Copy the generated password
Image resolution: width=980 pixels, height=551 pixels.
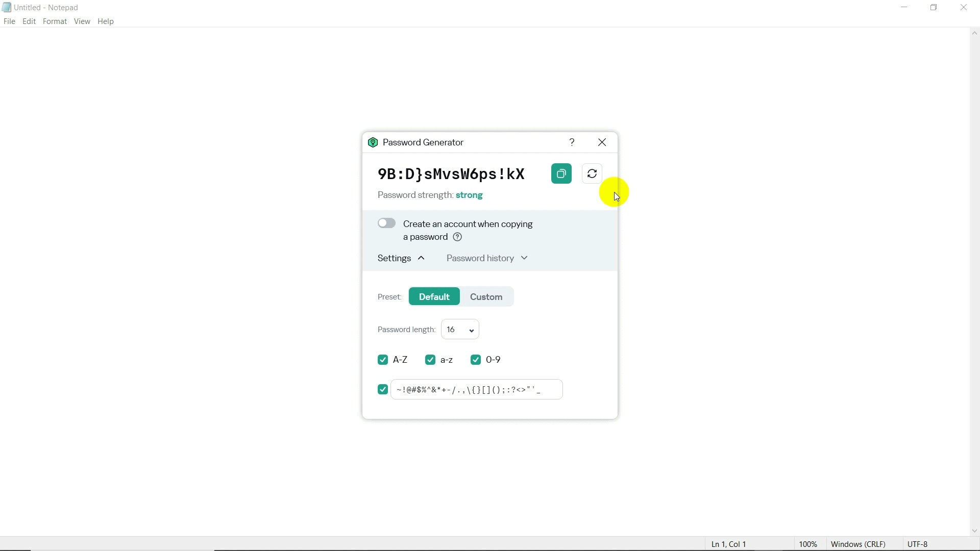coord(561,174)
